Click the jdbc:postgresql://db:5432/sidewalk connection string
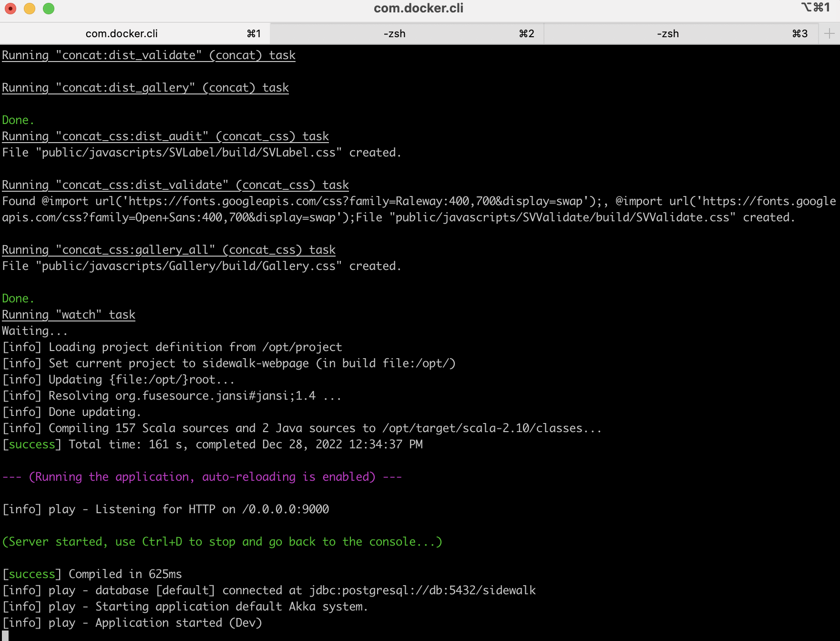This screenshot has height=641, width=840. pos(422,590)
